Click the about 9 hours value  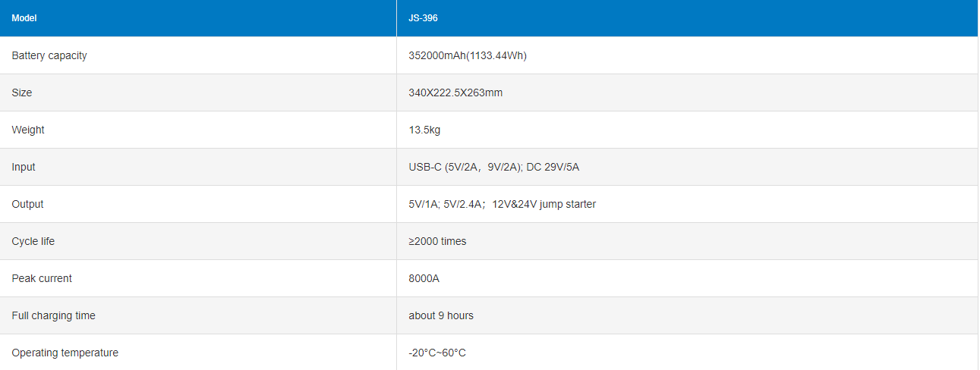441,315
